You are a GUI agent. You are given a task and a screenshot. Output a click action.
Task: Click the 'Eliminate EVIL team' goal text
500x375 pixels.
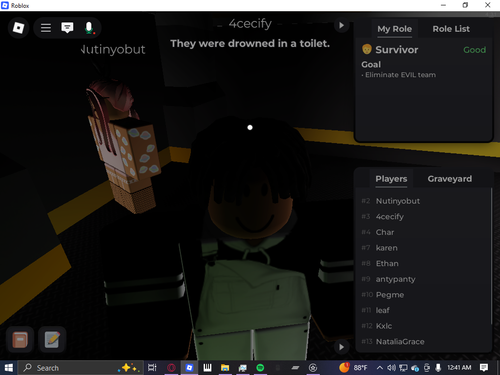pyautogui.click(x=400, y=75)
